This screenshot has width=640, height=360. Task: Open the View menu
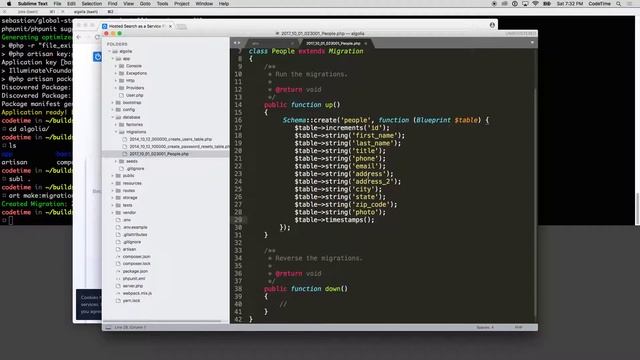[129, 4]
